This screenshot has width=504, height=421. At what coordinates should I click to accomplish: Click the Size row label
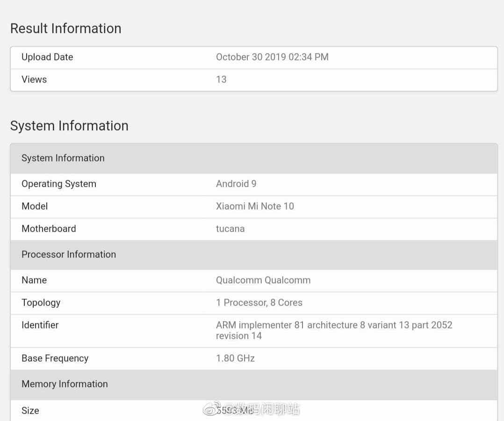(x=30, y=411)
